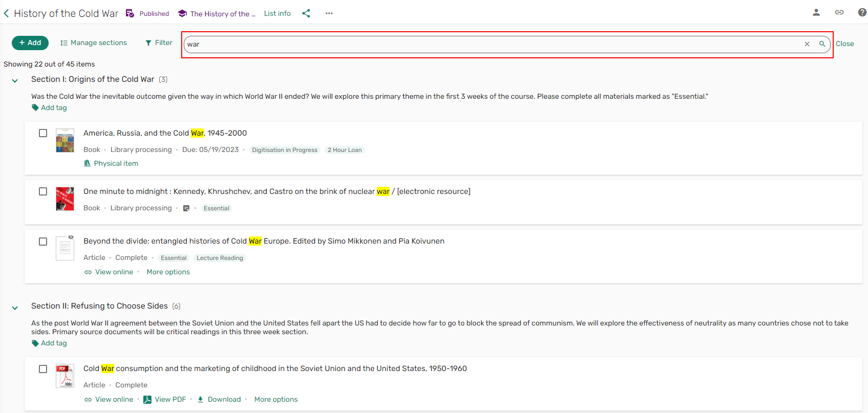Click the document thumbnail for Beyond the divide

[65, 248]
